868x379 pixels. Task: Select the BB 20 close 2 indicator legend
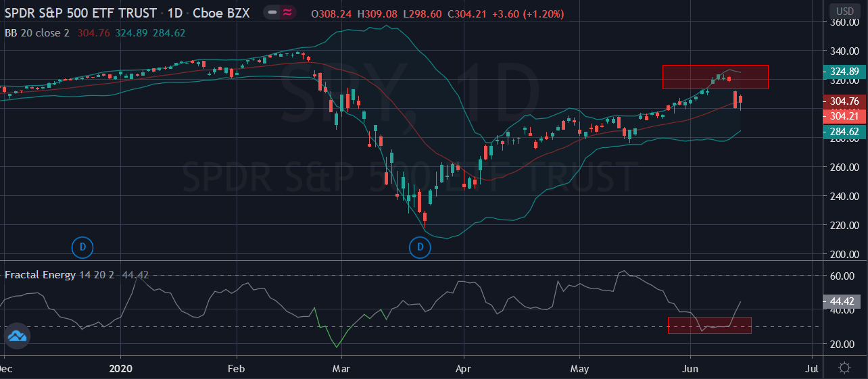(37, 32)
